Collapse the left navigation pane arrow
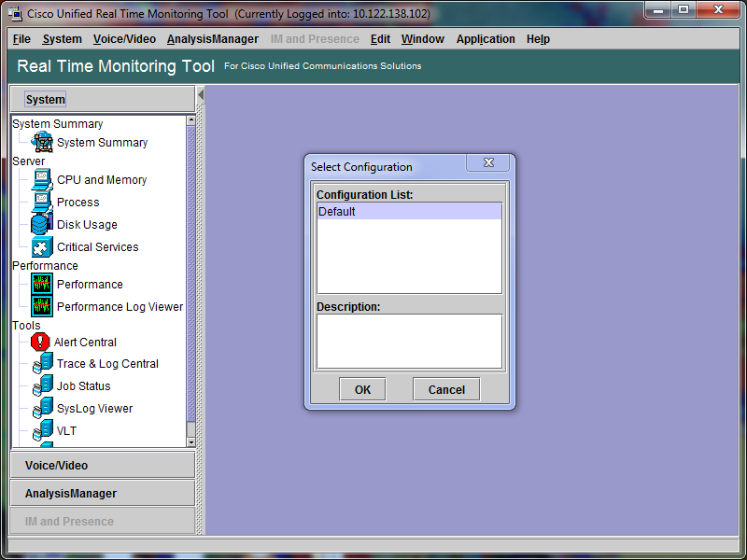 coord(201,95)
